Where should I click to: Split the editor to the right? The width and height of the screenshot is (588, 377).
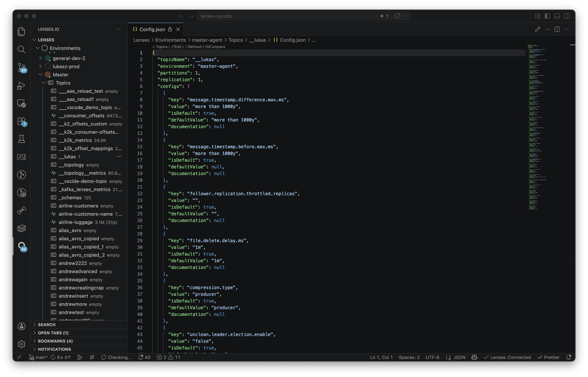(x=557, y=29)
